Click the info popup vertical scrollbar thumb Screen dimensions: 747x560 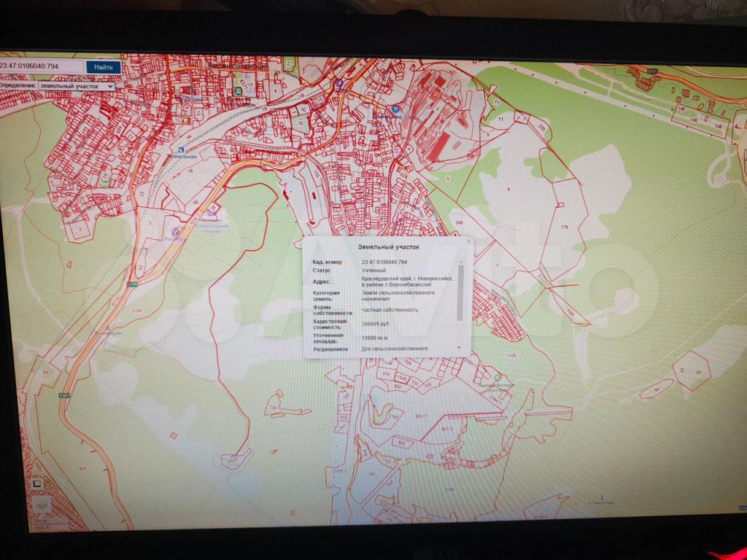point(460,293)
